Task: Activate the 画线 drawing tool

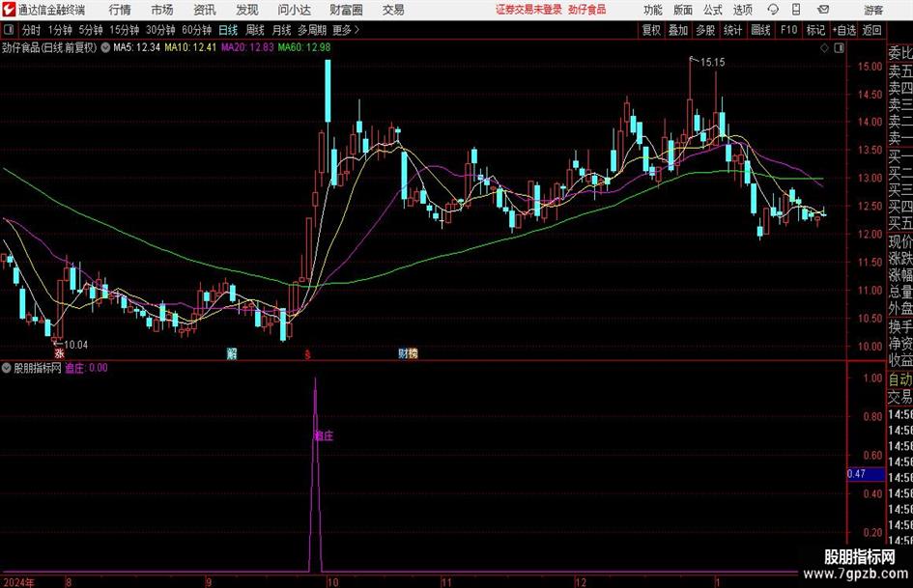Action: (760, 30)
